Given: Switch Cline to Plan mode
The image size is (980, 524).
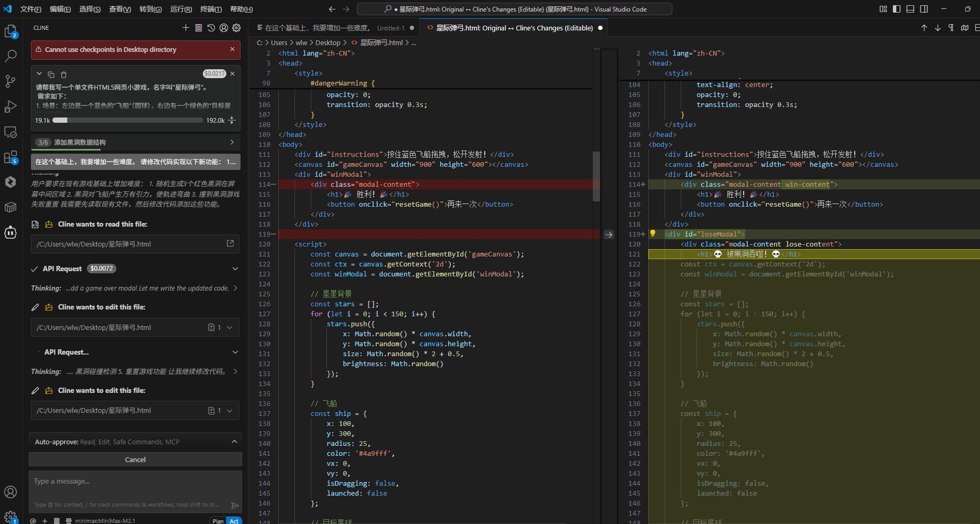Looking at the screenshot, I should coord(217,521).
